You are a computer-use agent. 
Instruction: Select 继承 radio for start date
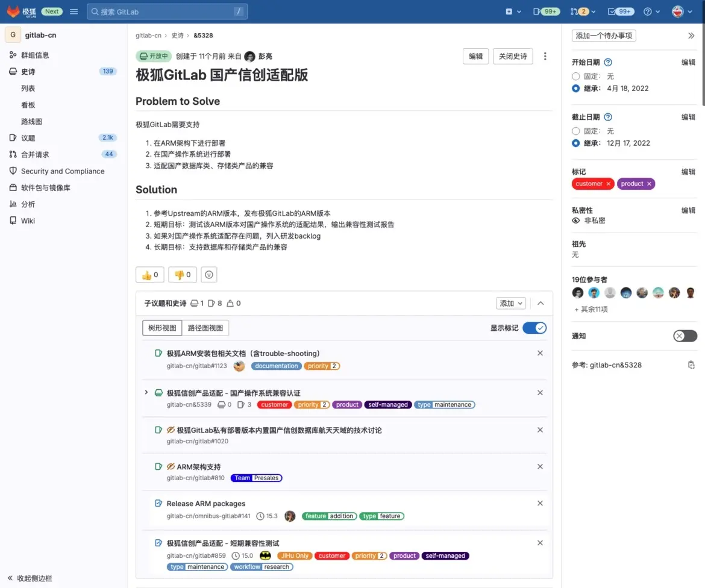tap(576, 89)
